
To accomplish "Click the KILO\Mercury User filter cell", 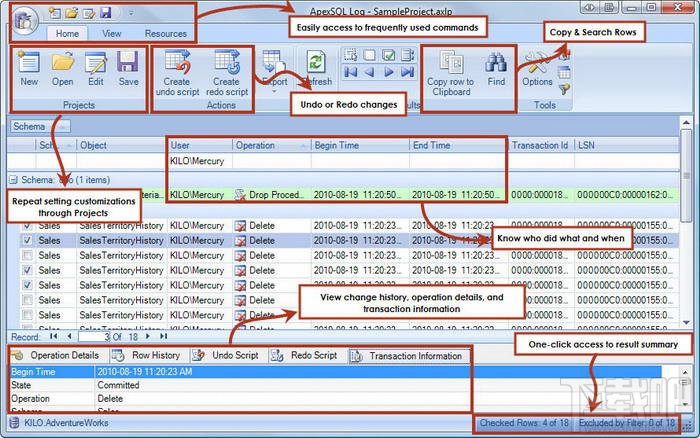I will [200, 161].
